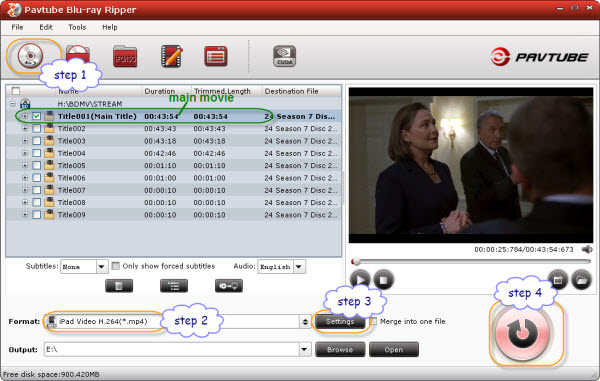Viewport: 600px width, 381px height.
Task: Open the Format profile dropdown arrow
Action: 305,322
